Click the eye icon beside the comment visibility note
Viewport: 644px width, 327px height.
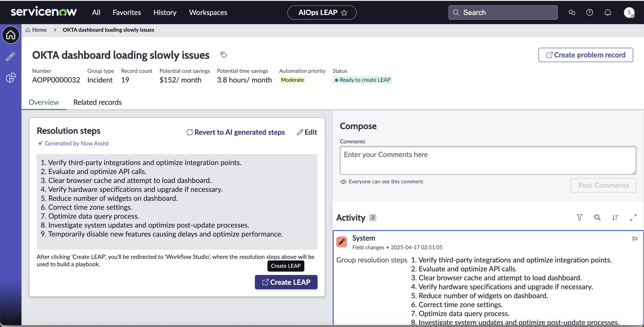pyautogui.click(x=343, y=182)
